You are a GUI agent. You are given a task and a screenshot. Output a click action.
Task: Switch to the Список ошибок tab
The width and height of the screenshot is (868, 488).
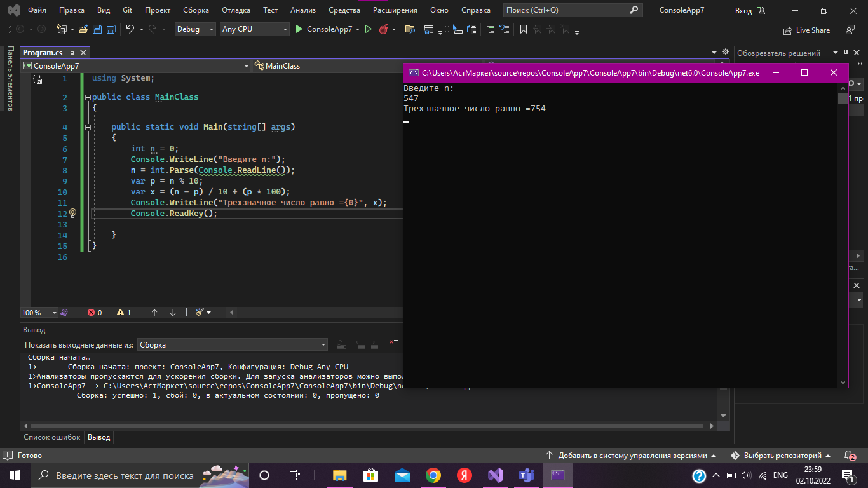[51, 437]
